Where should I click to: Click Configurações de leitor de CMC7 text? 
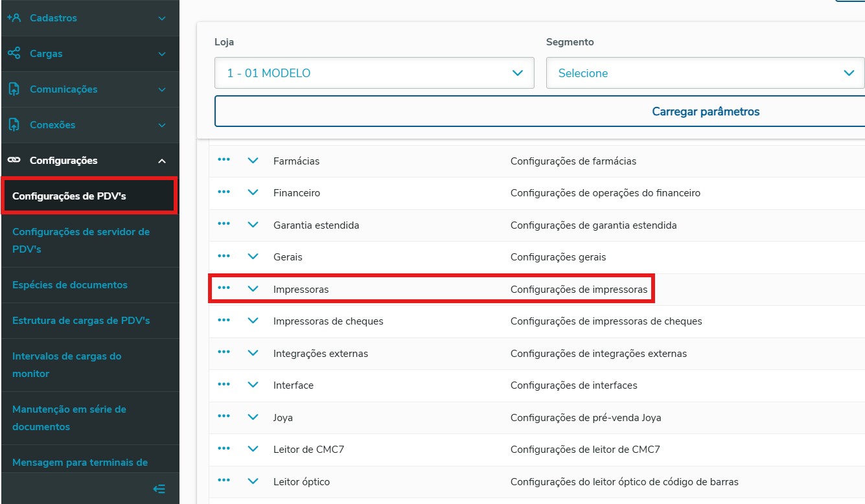click(585, 450)
